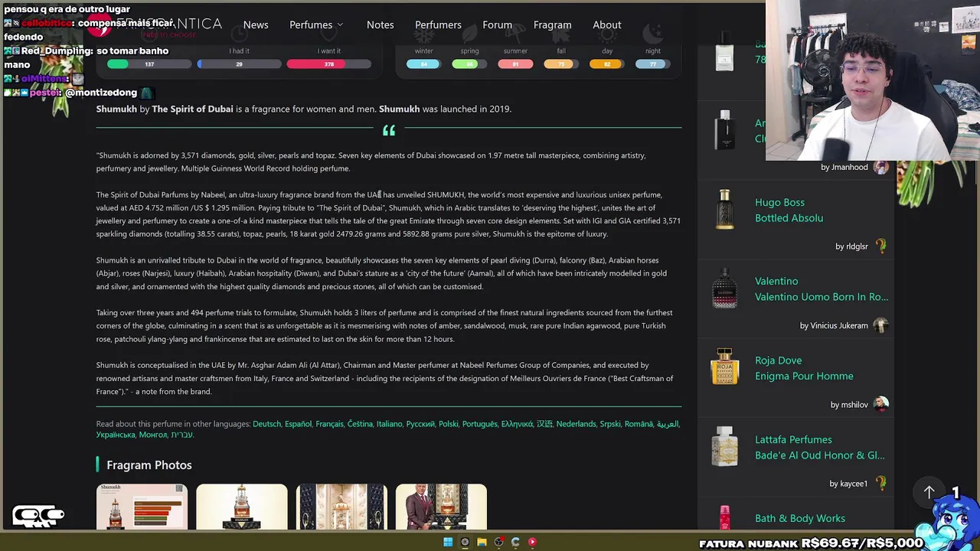Screen dimensions: 980x551
Task: Read the page in Srpski
Action: coord(610,424)
